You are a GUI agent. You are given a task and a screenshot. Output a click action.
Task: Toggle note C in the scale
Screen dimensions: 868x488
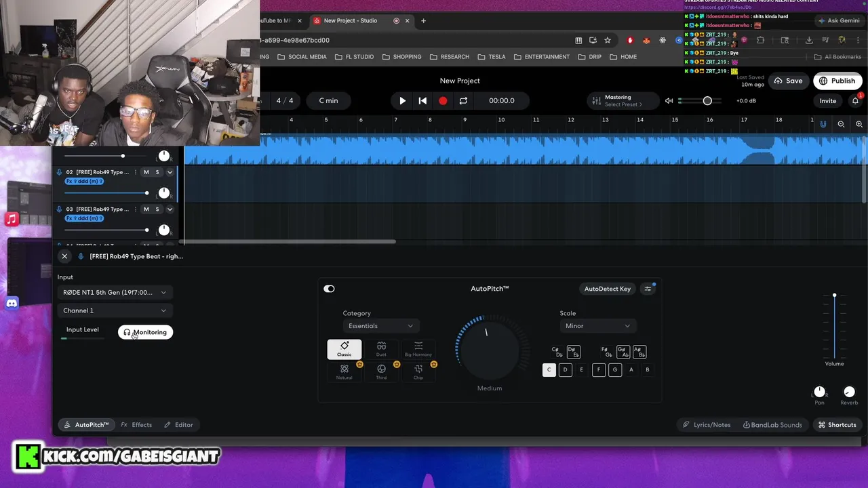pos(549,369)
